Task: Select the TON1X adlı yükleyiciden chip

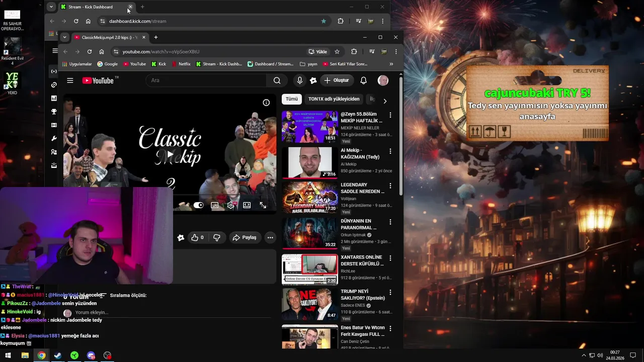Action: (x=334, y=99)
